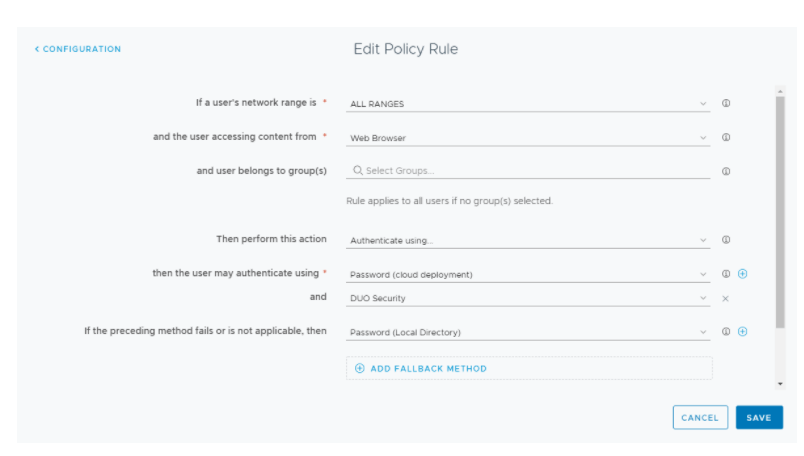Image resolution: width=804 pixels, height=456 pixels.
Task: Expand the Password (Local Directory) fallback dropdown
Action: click(528, 332)
